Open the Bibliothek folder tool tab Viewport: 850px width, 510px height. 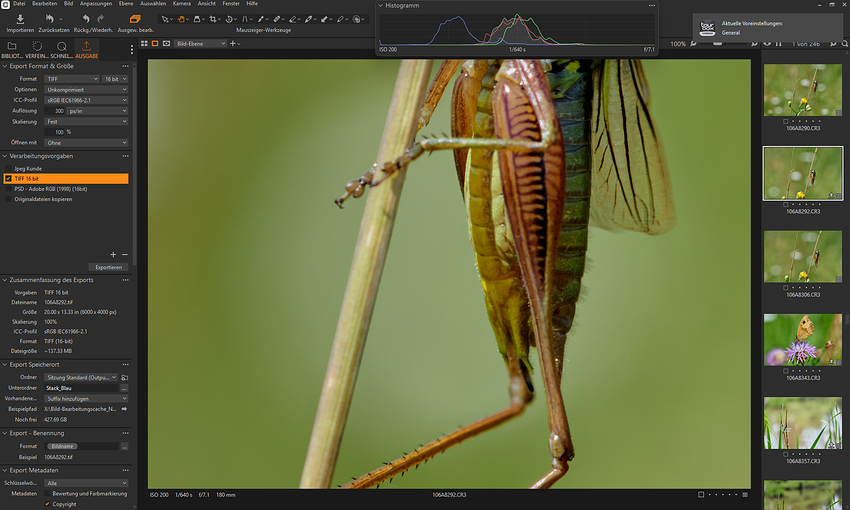pos(11,46)
